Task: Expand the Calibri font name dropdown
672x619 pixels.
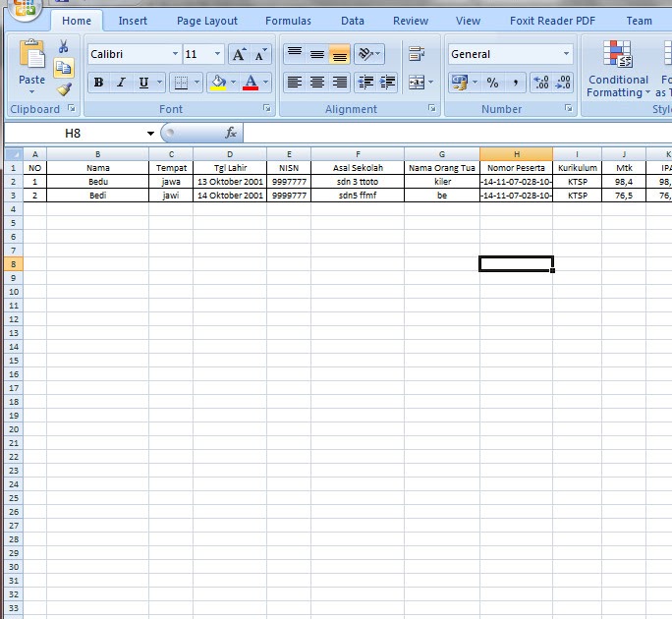Action: [x=175, y=54]
